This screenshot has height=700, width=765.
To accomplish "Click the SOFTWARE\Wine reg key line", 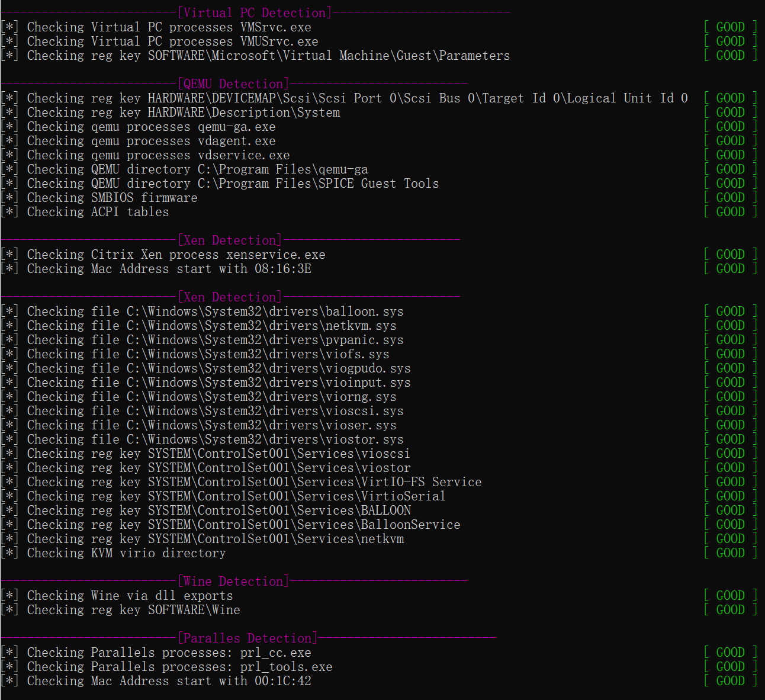I will pyautogui.click(x=120, y=610).
